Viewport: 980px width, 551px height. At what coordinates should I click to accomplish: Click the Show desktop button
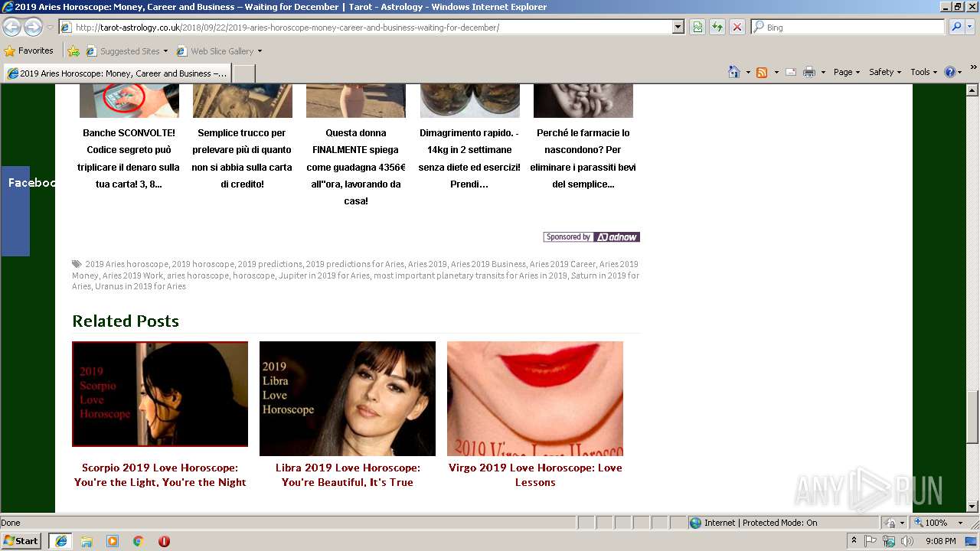(x=972, y=541)
